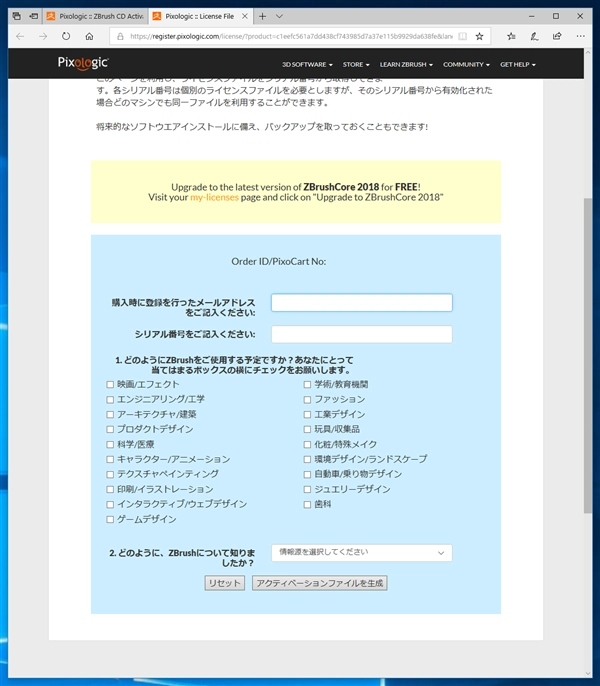This screenshot has width=600, height=686.
Task: Check the 映画/エフェクト box
Action: point(110,385)
